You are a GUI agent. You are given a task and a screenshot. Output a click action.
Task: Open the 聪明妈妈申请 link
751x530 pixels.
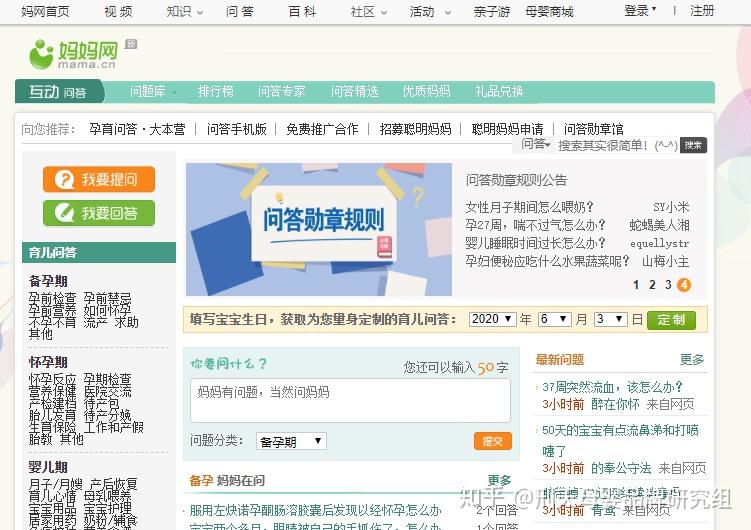click(x=507, y=129)
